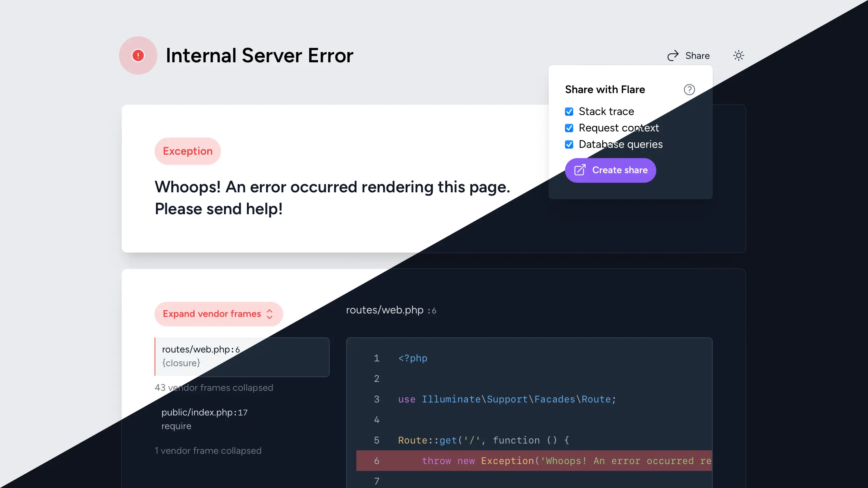
Task: Click Expand vendor frames
Action: point(211,314)
